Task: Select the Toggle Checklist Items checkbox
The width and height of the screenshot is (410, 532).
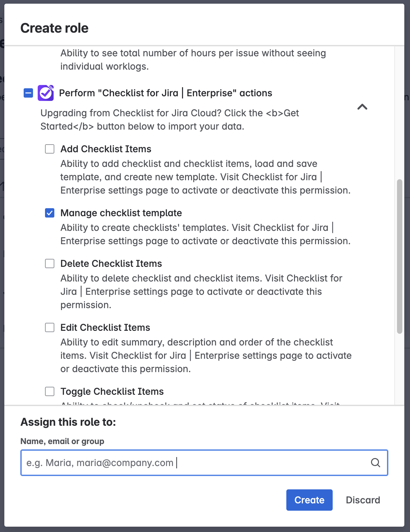Action: 50,391
